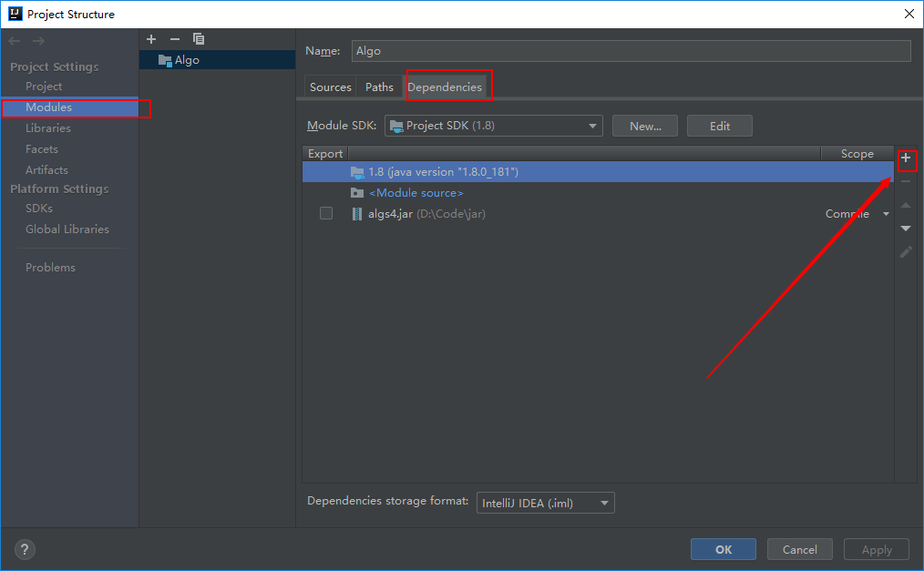The width and height of the screenshot is (924, 571).
Task: Switch to the Paths tab
Action: coord(379,87)
